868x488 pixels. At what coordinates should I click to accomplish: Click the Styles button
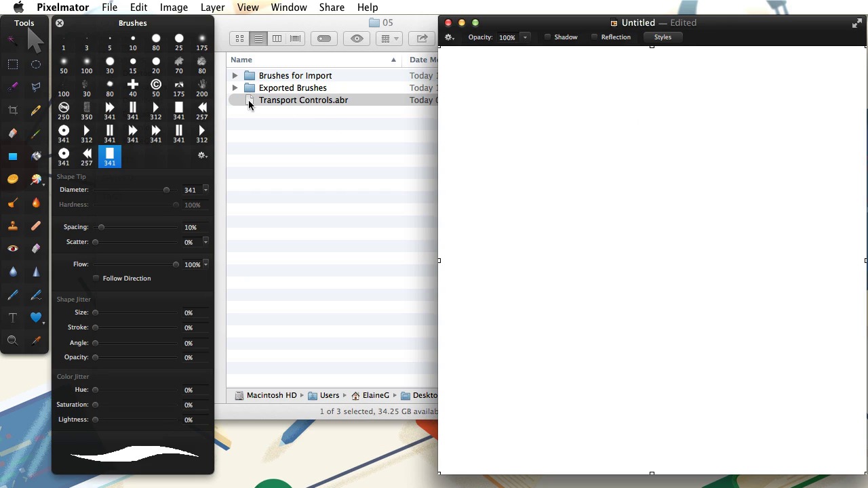[x=663, y=37]
